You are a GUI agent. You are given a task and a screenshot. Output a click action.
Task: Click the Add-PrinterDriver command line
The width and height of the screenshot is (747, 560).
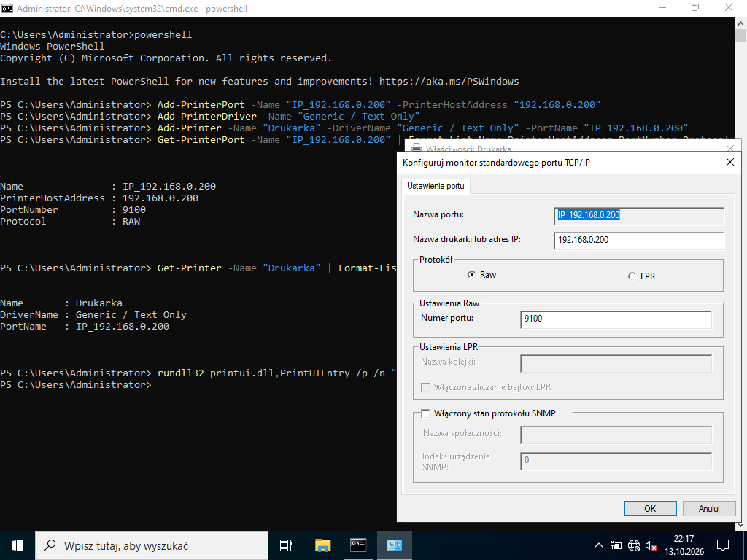(210, 117)
